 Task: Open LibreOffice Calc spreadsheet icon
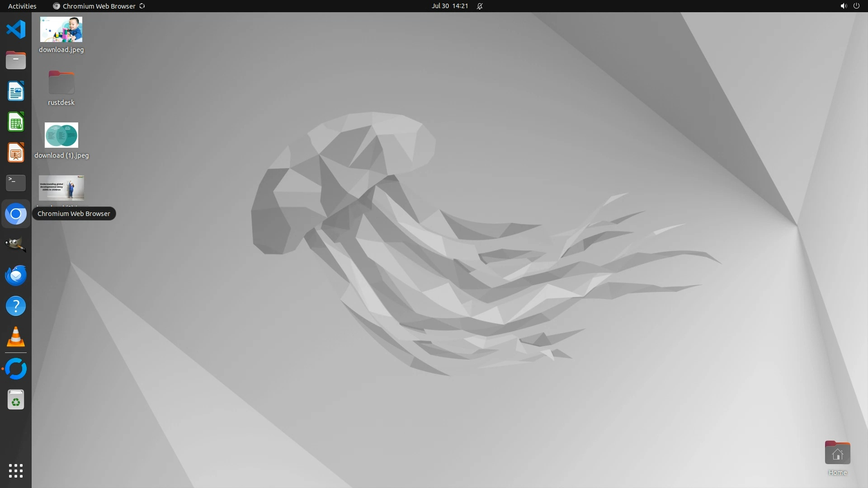(x=16, y=122)
